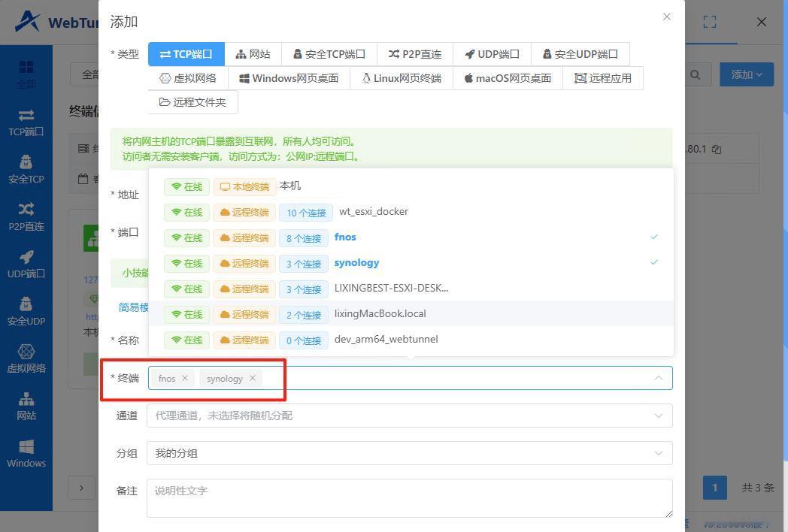
Task: Copy the IP address ending .80.1
Action: click(x=717, y=150)
